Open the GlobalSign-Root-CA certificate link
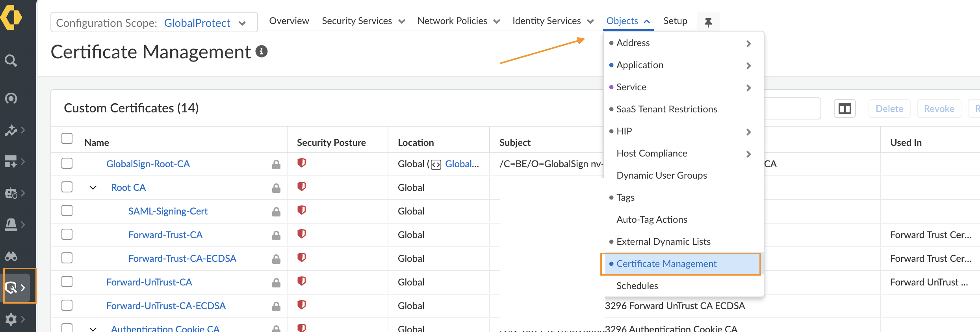The height and width of the screenshot is (332, 980). point(148,164)
